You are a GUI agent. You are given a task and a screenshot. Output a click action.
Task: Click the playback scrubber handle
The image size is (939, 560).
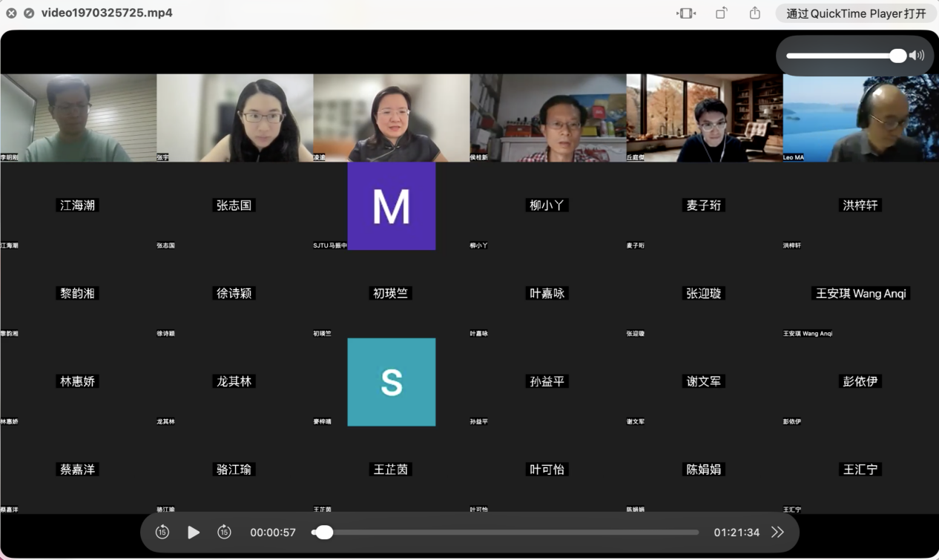point(324,532)
